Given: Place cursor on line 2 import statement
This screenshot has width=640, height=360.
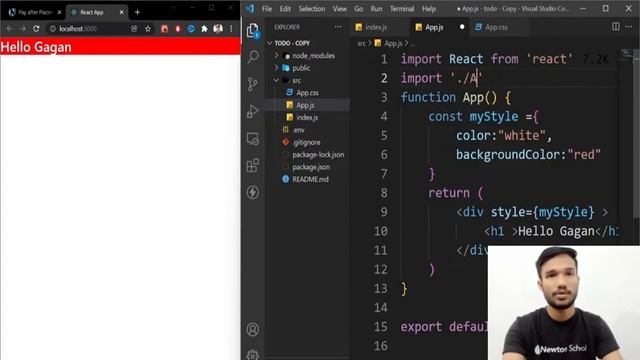Looking at the screenshot, I should click(441, 78).
